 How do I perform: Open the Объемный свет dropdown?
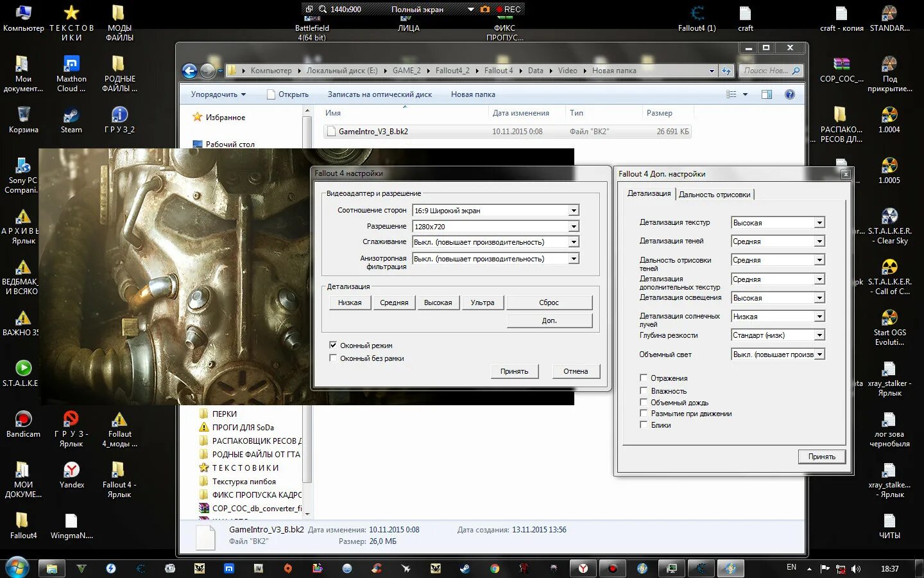point(778,354)
